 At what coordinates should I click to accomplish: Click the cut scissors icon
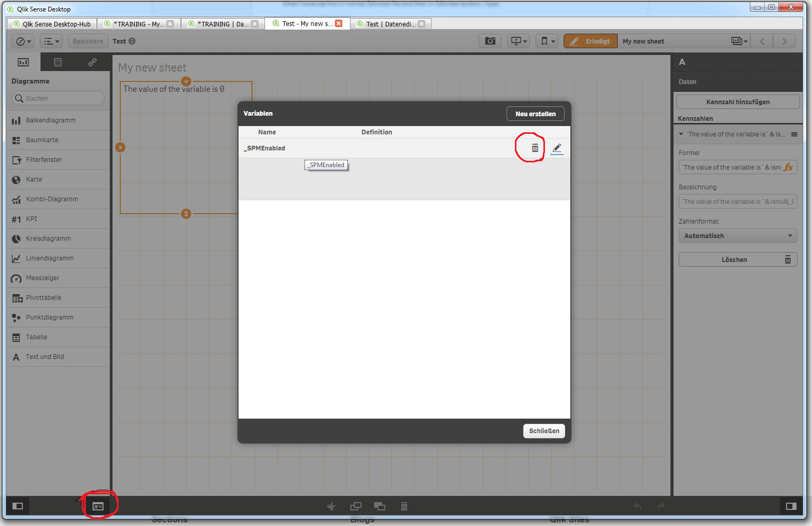(331, 506)
